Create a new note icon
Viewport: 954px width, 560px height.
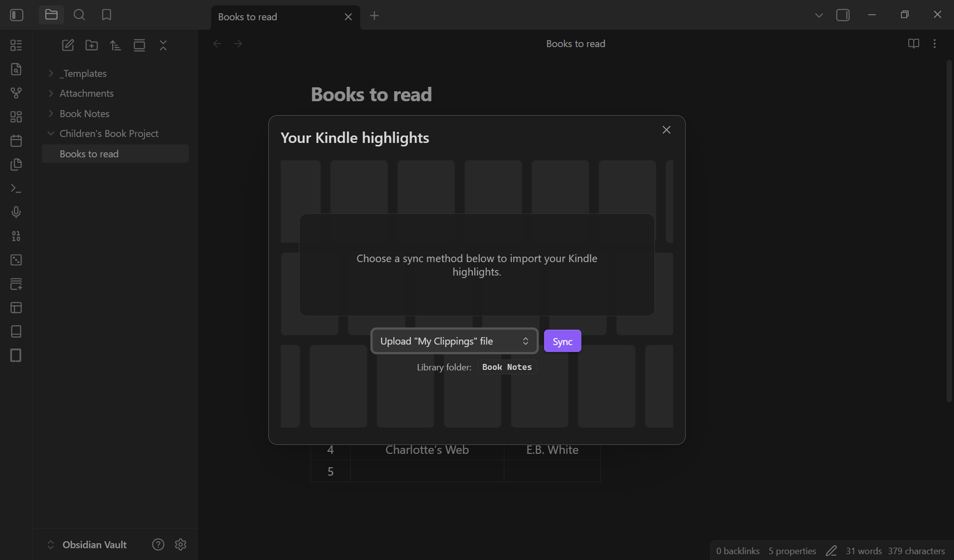tap(68, 45)
